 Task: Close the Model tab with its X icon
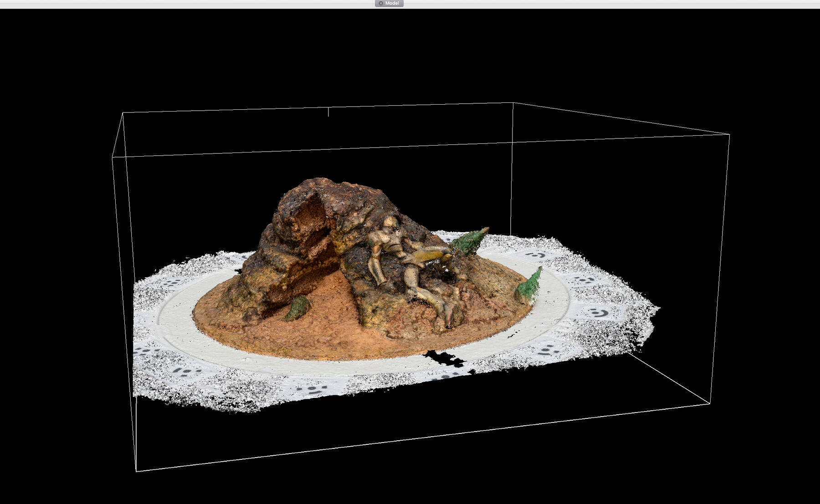tap(381, 3)
